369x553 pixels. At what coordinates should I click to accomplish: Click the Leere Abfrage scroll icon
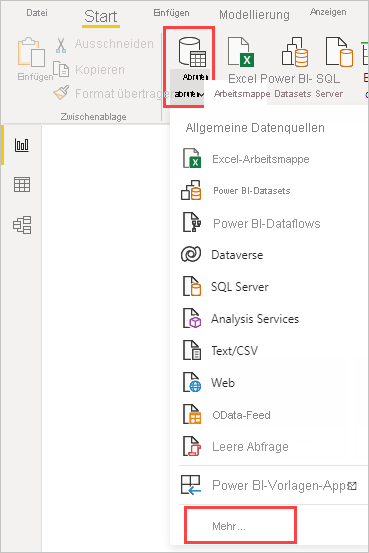point(192,446)
